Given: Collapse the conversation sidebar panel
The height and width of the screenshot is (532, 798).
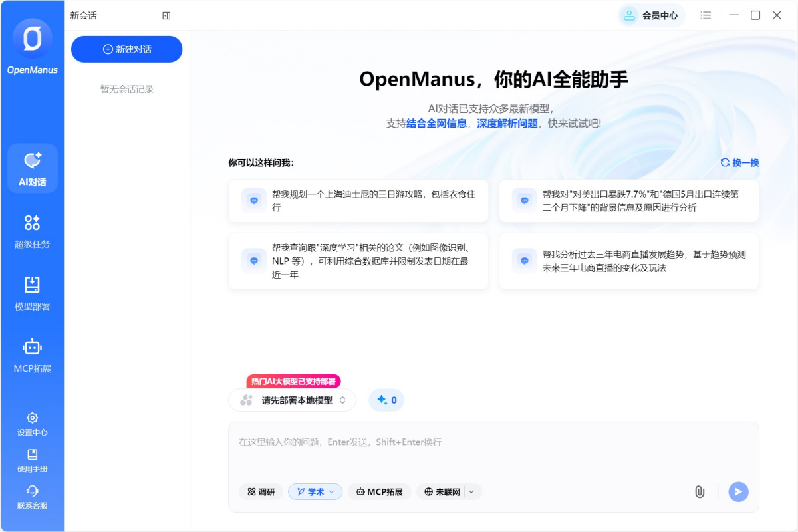Looking at the screenshot, I should 166,15.
